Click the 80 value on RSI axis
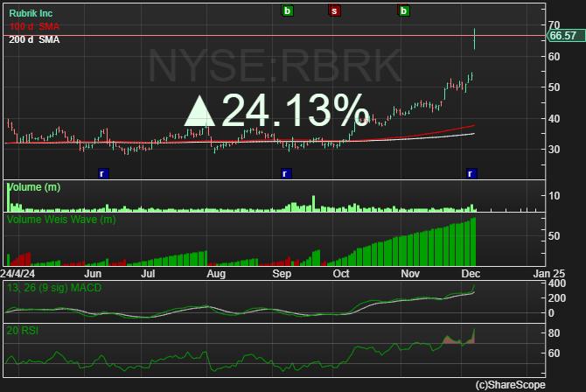 coord(554,332)
